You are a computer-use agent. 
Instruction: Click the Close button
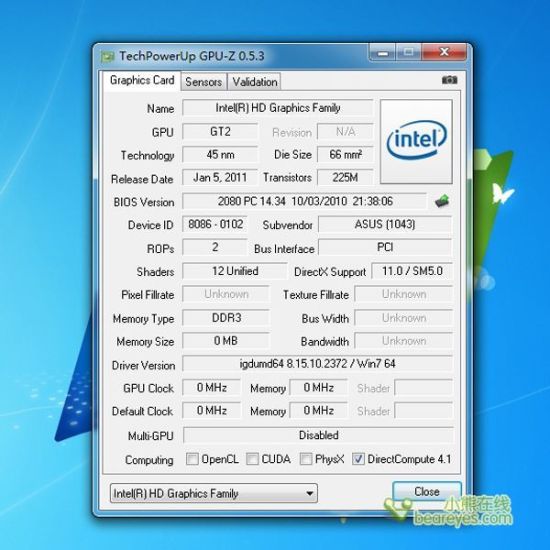point(427,491)
